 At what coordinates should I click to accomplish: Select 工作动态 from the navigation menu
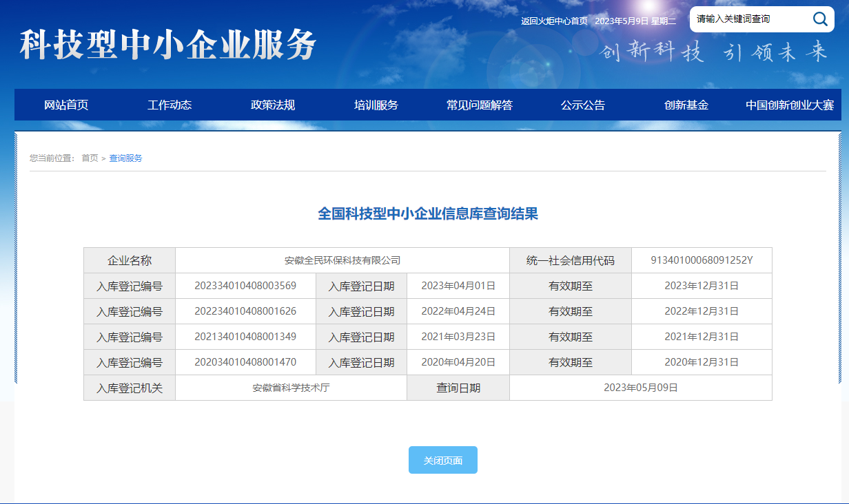tap(170, 105)
